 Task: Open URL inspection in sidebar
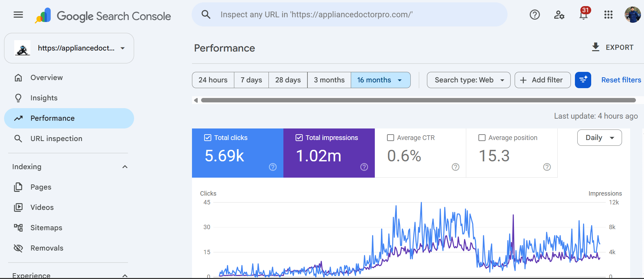pyautogui.click(x=69, y=139)
